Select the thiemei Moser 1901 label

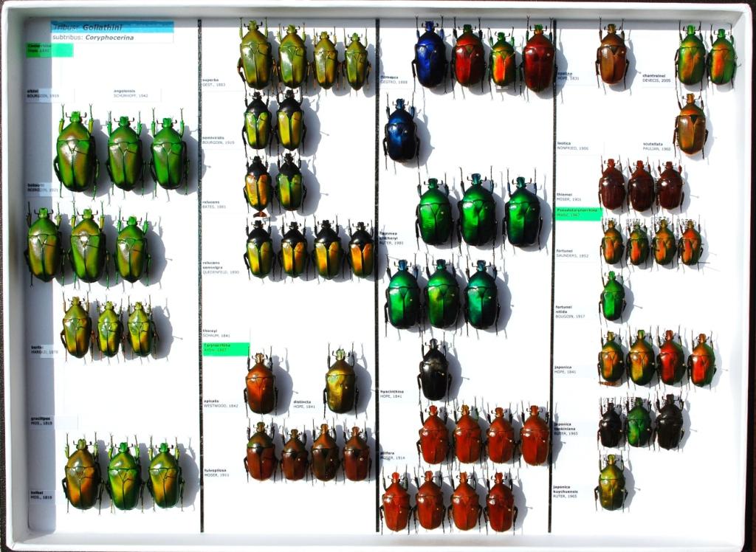[568, 197]
